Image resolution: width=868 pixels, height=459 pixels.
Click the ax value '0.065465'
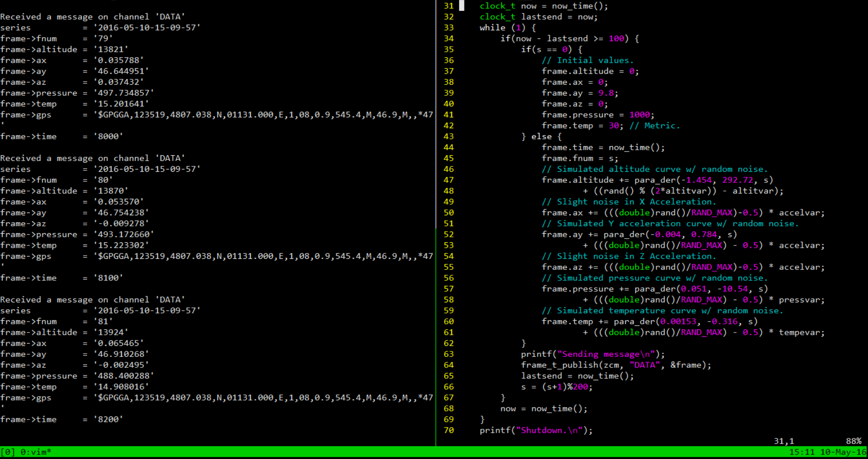pos(119,344)
